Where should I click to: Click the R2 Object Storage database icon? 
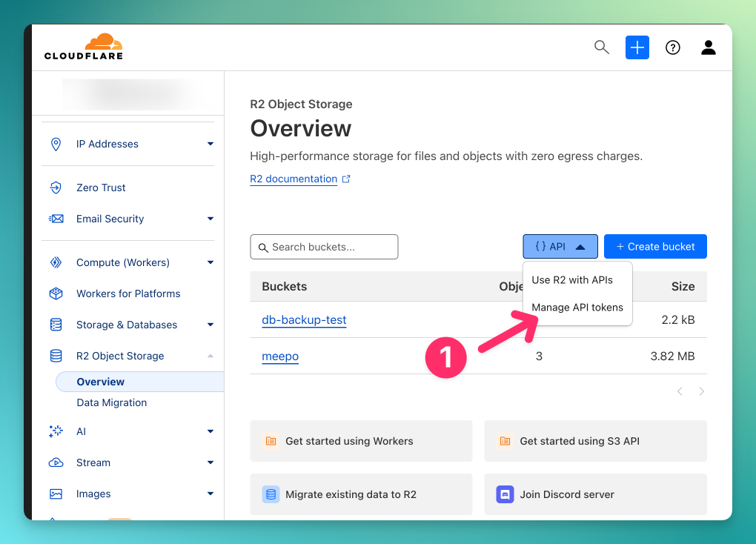click(56, 356)
